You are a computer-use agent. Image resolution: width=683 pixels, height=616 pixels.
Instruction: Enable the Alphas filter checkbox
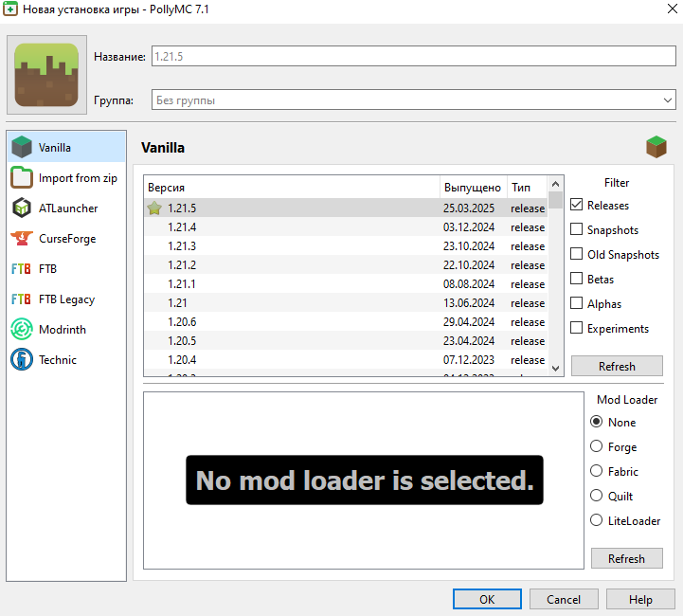coord(576,302)
